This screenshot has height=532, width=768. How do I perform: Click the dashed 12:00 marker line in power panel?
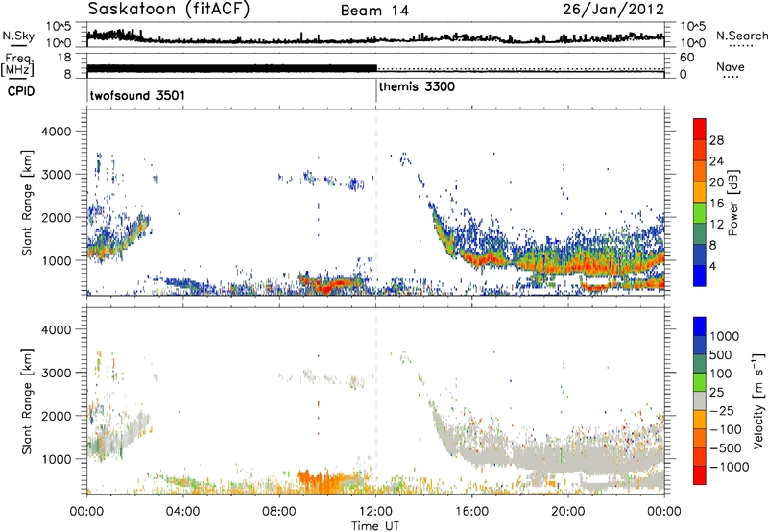tap(376, 203)
